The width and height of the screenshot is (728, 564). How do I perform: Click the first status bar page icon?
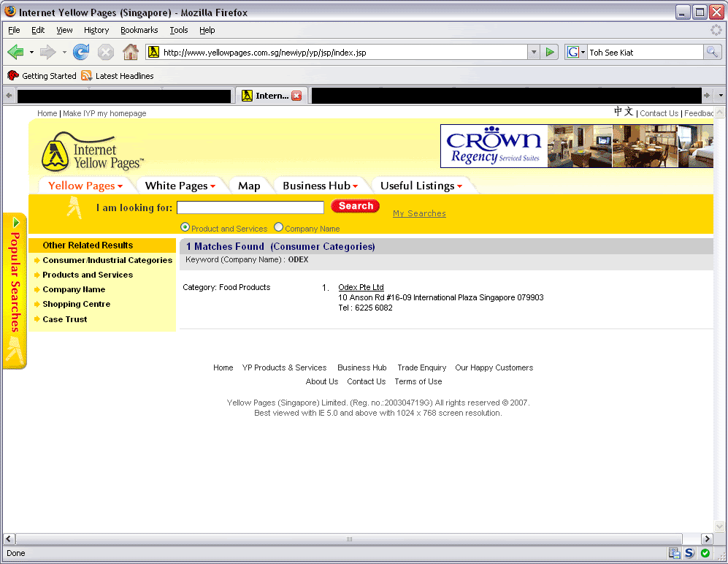pos(674,553)
